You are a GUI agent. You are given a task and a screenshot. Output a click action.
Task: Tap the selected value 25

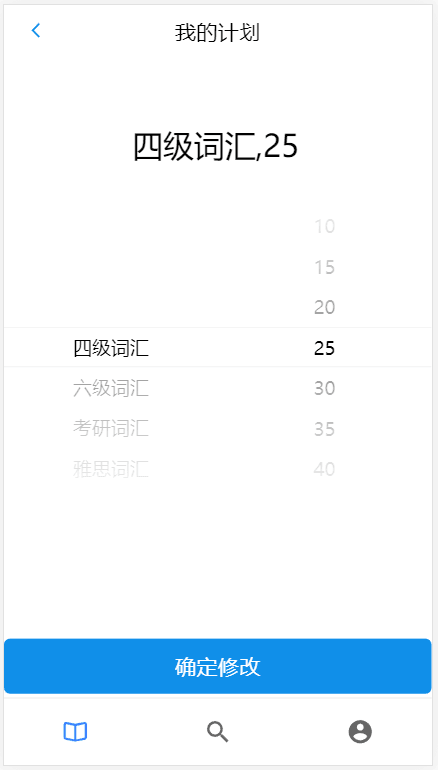point(325,348)
